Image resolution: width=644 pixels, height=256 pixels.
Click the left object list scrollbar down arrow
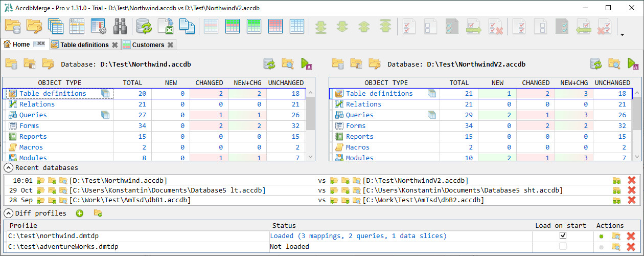tap(310, 157)
